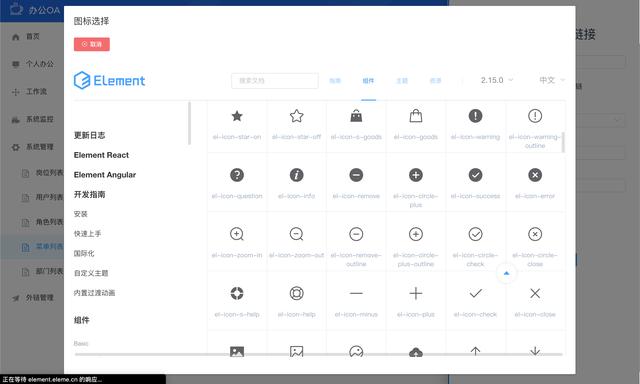Pick the el-icon-zoom-in magnifier icon
640x384 pixels.
(x=237, y=234)
